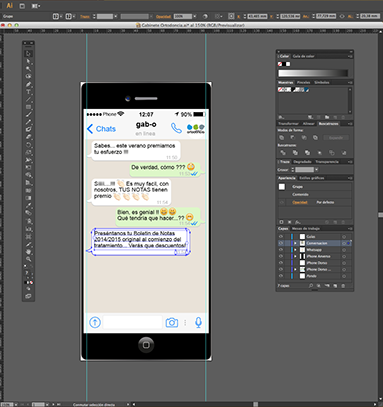Toggle visibility of the Fondo layer
Image resolution: width=383 pixels, height=407 pixels.
point(281,276)
